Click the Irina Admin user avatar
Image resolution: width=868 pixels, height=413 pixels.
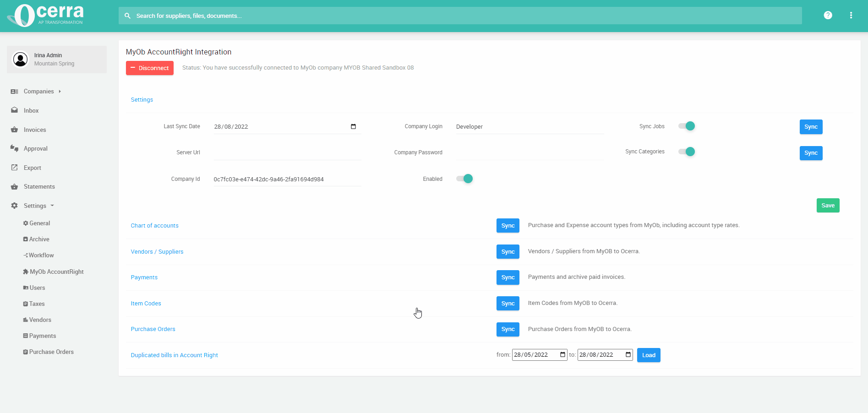[x=20, y=59]
